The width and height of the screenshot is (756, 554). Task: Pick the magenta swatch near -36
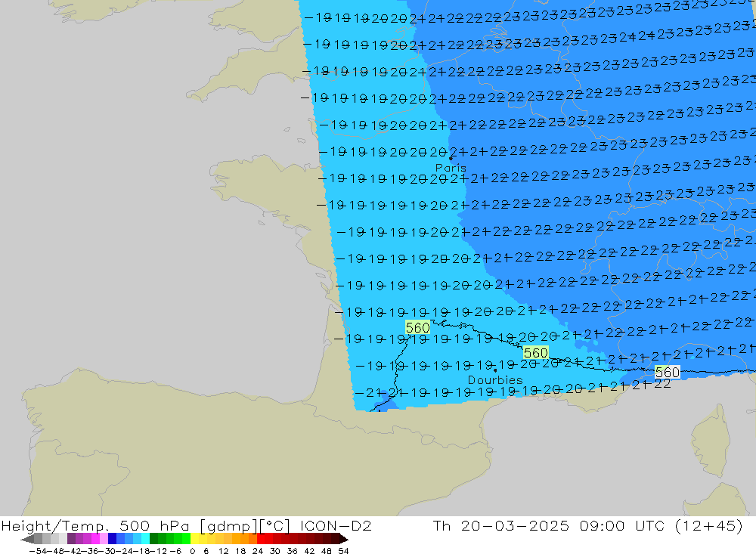(x=95, y=539)
